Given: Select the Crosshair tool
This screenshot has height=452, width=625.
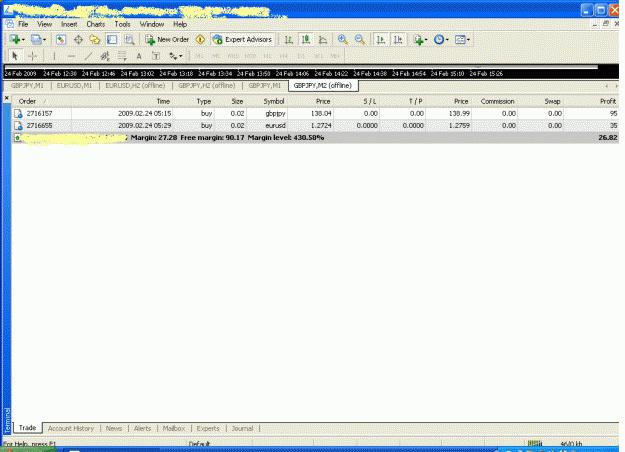Looking at the screenshot, I should point(32,56).
